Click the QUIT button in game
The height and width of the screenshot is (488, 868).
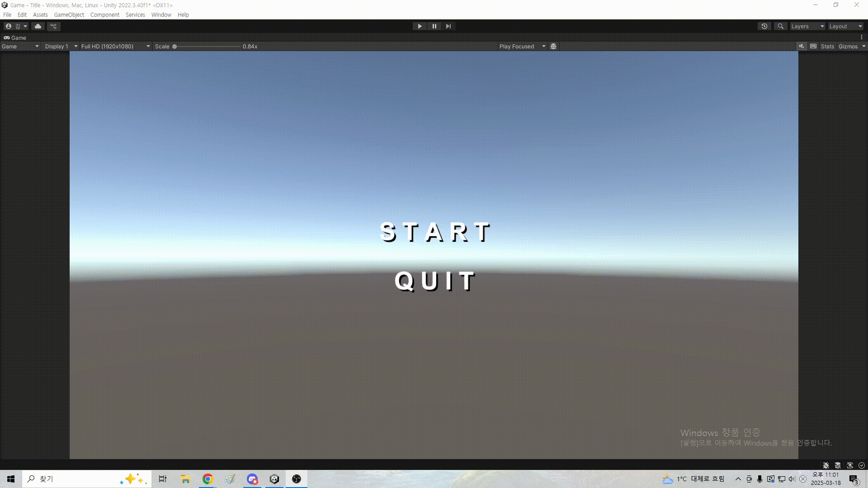[x=435, y=281]
